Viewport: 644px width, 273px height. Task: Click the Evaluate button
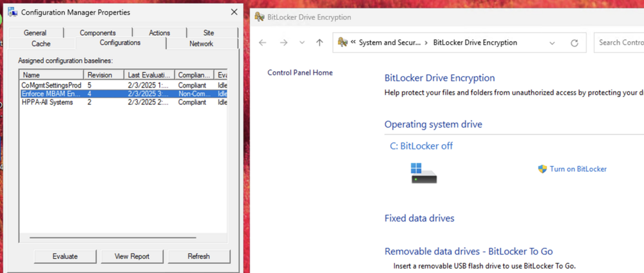pos(65,256)
